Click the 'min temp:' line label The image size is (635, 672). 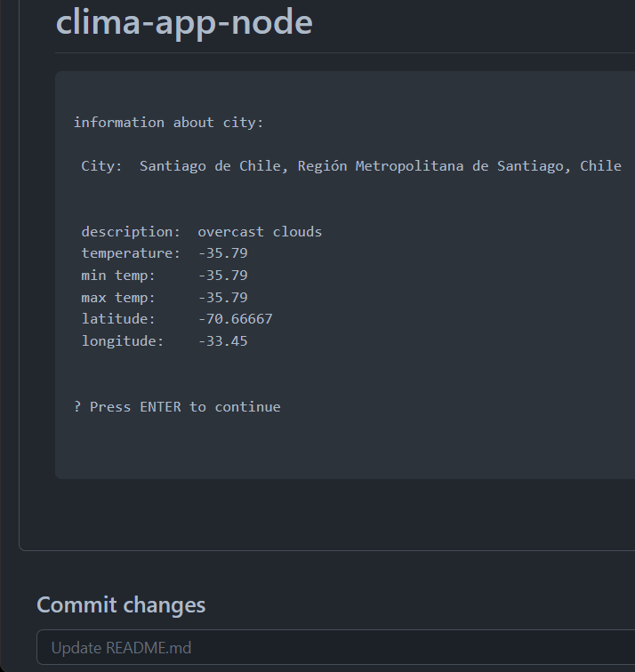pos(118,276)
